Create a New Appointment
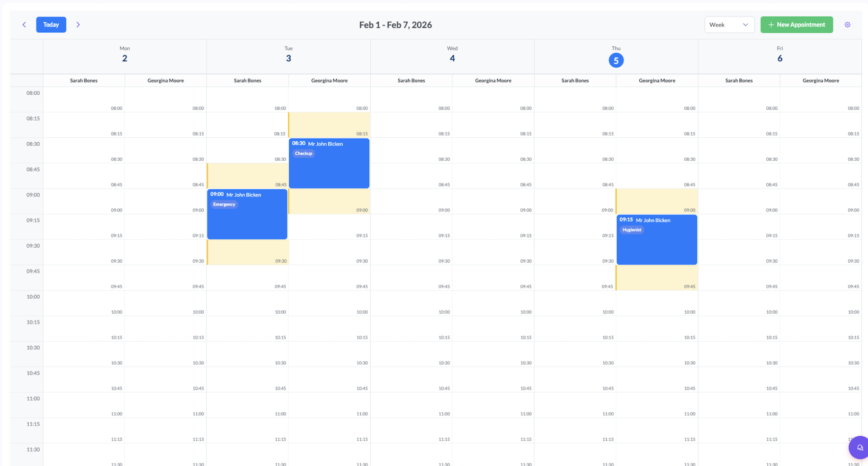868x466 pixels. pos(796,25)
